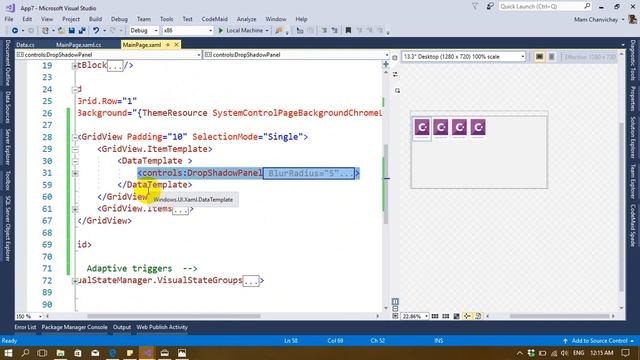
Task: Click the New Project toolbar icon
Action: tap(46, 31)
